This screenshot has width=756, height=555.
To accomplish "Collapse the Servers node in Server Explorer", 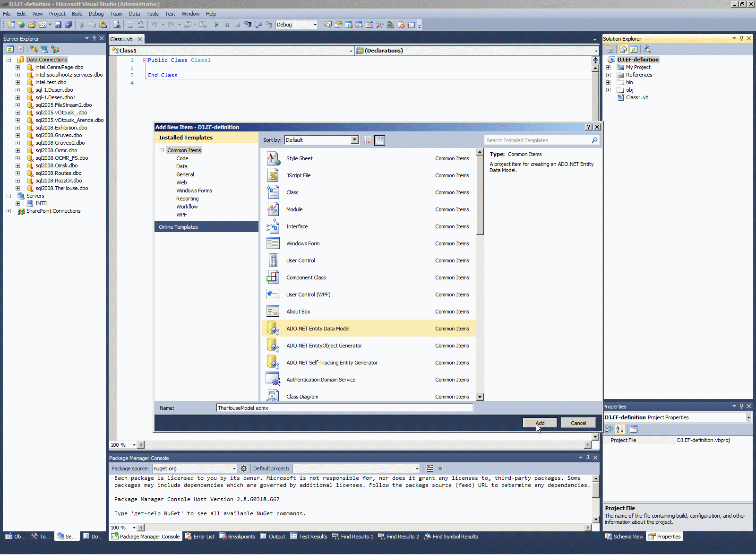I will (x=9, y=196).
